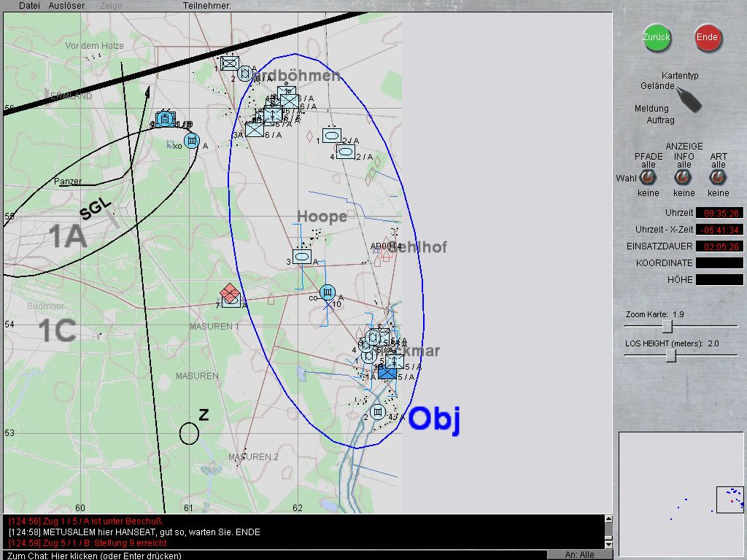The image size is (747, 560).
Task: Toggle the ART display switch
Action: point(718,177)
